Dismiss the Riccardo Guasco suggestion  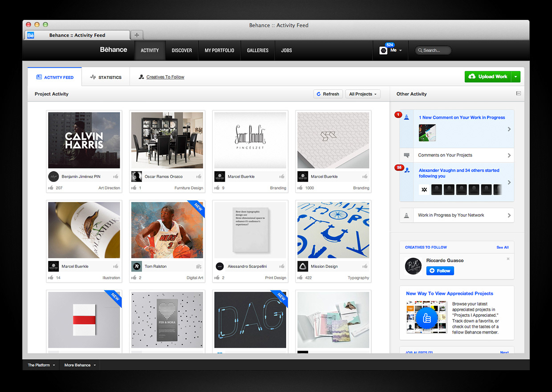(508, 259)
